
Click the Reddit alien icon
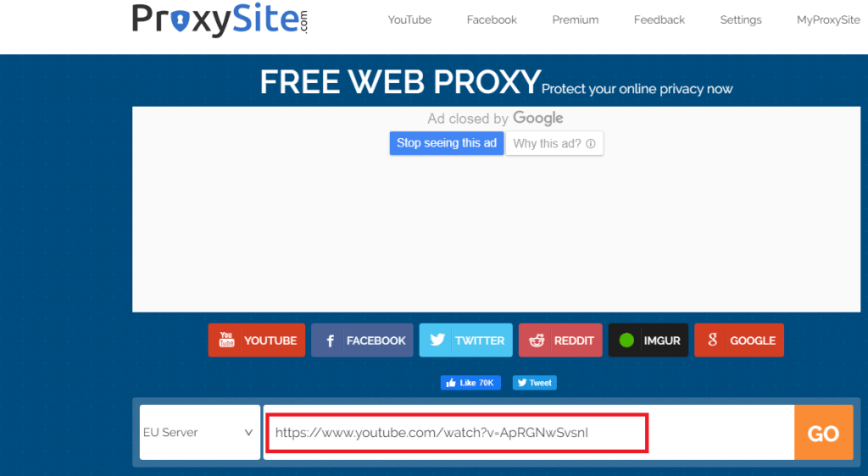tap(537, 340)
